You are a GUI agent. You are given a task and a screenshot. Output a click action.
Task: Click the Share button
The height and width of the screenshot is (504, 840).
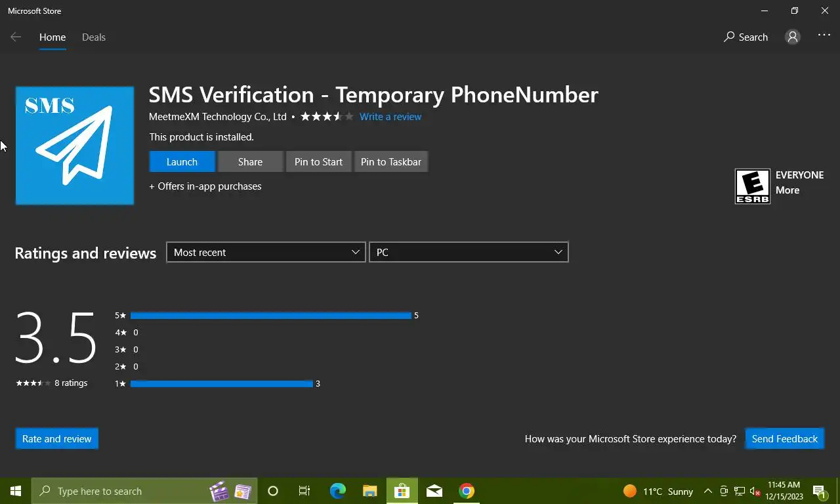250,161
